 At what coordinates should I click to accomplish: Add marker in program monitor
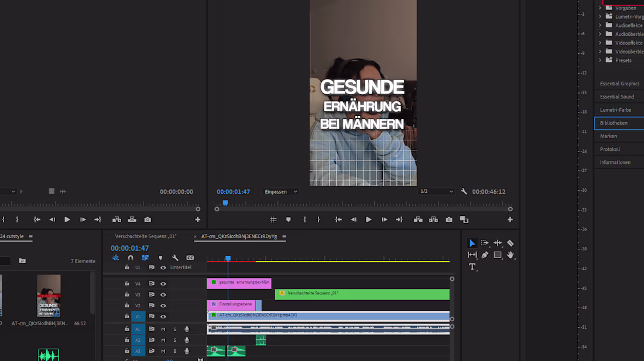tap(288, 220)
